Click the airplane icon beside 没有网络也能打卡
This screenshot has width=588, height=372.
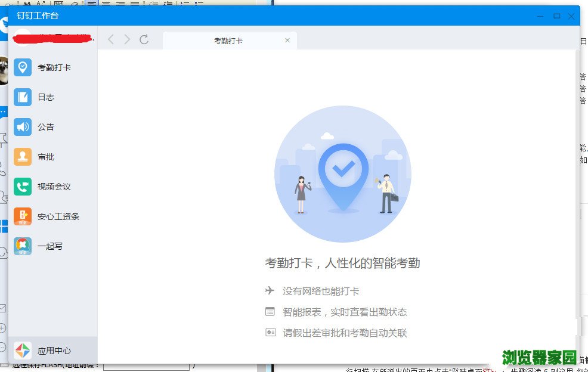[271, 290]
